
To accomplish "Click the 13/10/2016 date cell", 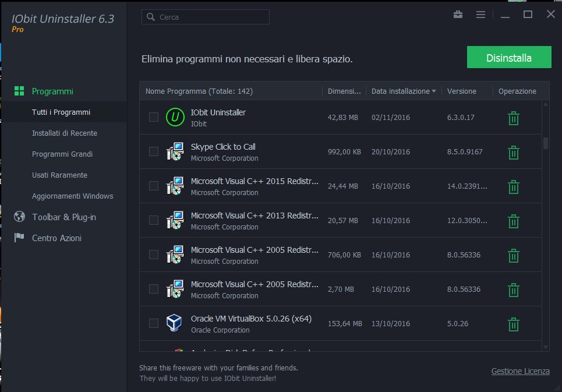I will [390, 323].
